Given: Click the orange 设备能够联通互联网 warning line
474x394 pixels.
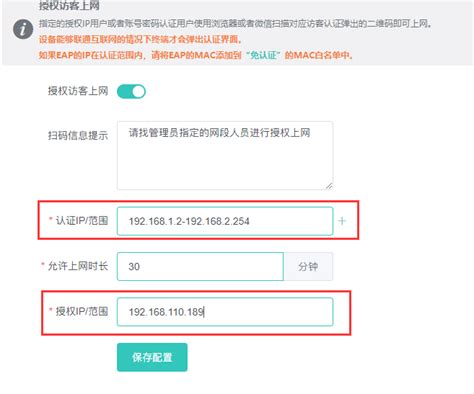Looking at the screenshot, I should point(140,39).
